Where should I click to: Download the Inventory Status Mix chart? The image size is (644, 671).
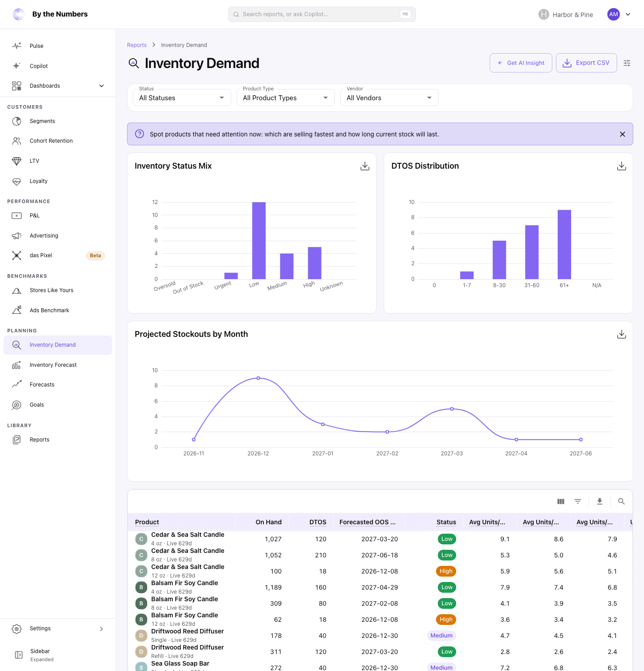[365, 166]
